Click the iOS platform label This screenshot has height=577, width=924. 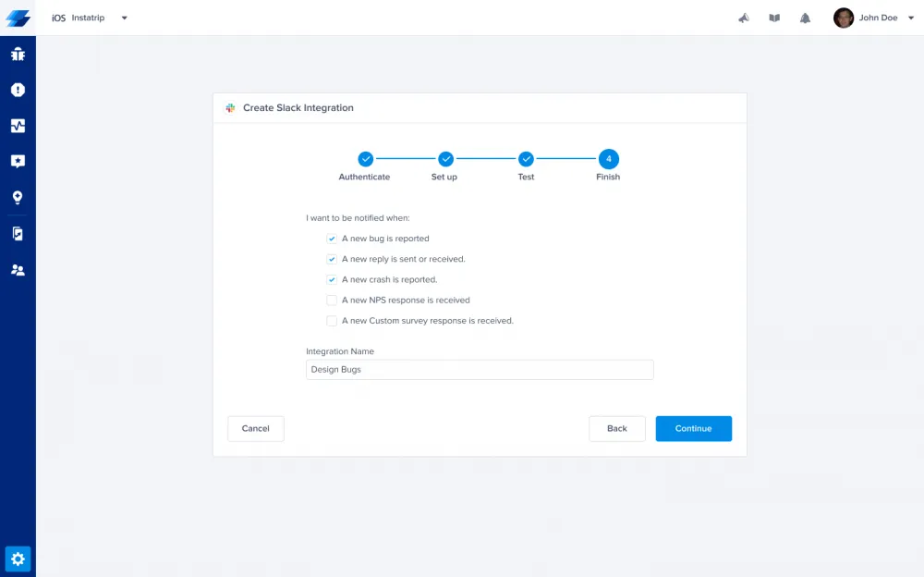click(x=58, y=18)
